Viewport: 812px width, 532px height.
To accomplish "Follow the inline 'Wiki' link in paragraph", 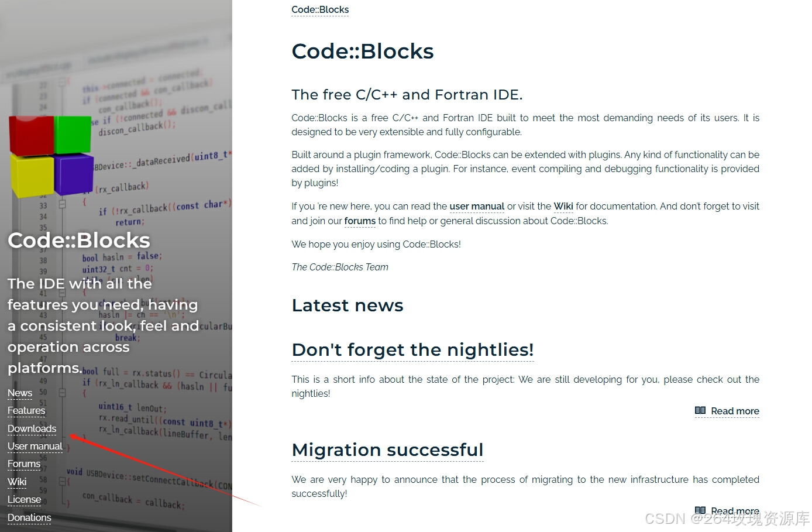I will [x=563, y=207].
